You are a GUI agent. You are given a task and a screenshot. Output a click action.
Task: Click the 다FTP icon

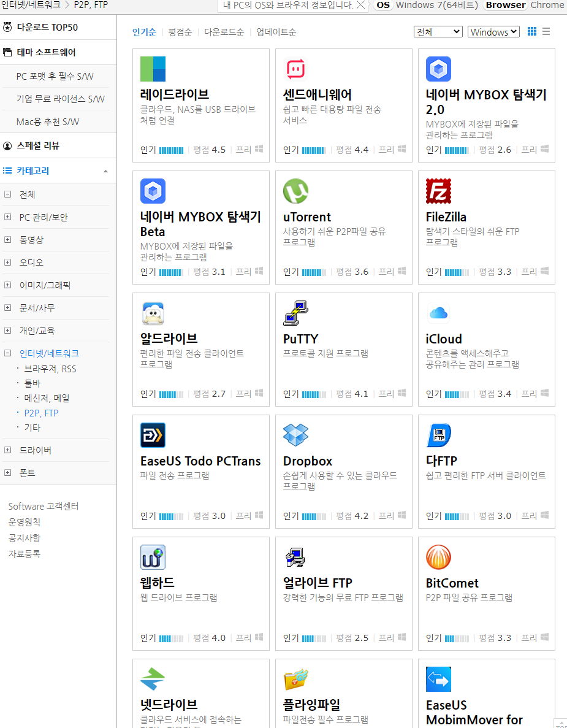438,435
